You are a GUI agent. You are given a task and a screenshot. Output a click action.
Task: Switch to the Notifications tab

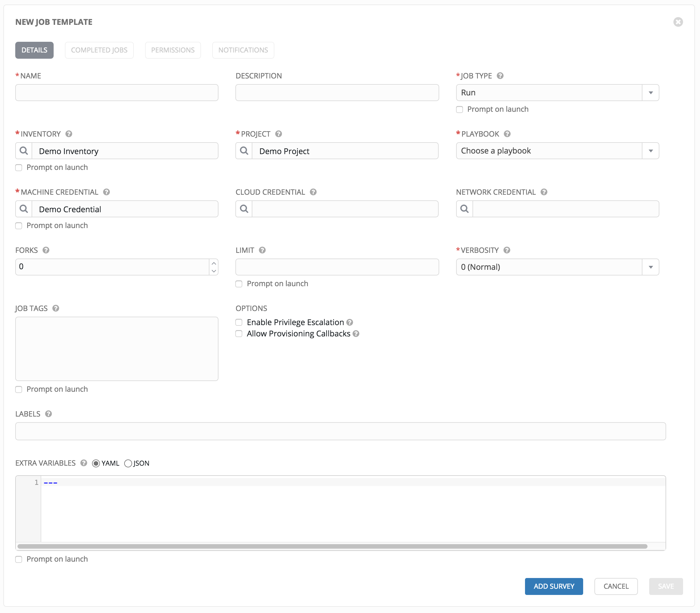(x=242, y=49)
